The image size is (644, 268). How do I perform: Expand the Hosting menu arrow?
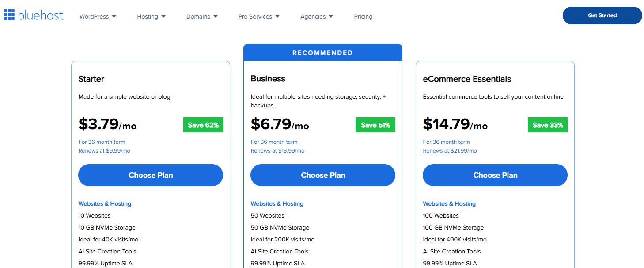coord(163,17)
